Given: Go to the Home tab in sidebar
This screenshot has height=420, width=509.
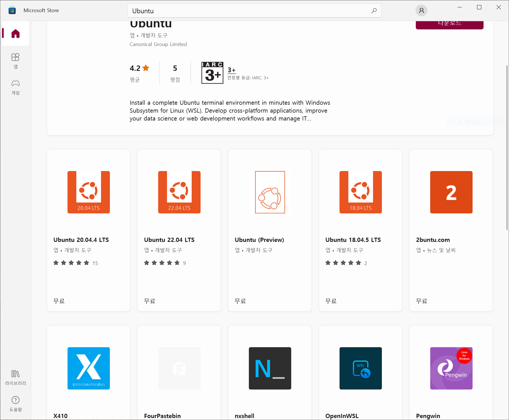Looking at the screenshot, I should [16, 34].
